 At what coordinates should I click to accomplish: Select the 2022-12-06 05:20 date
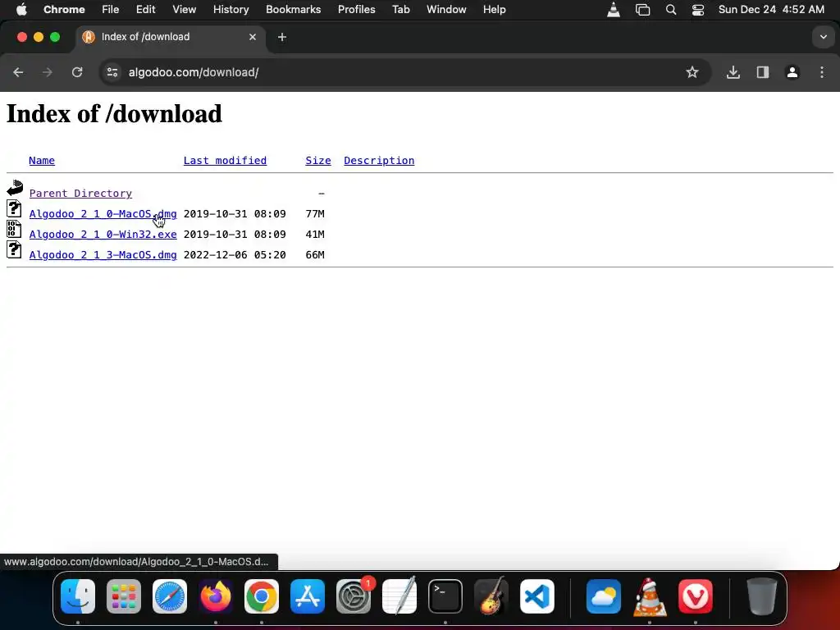pos(235,255)
